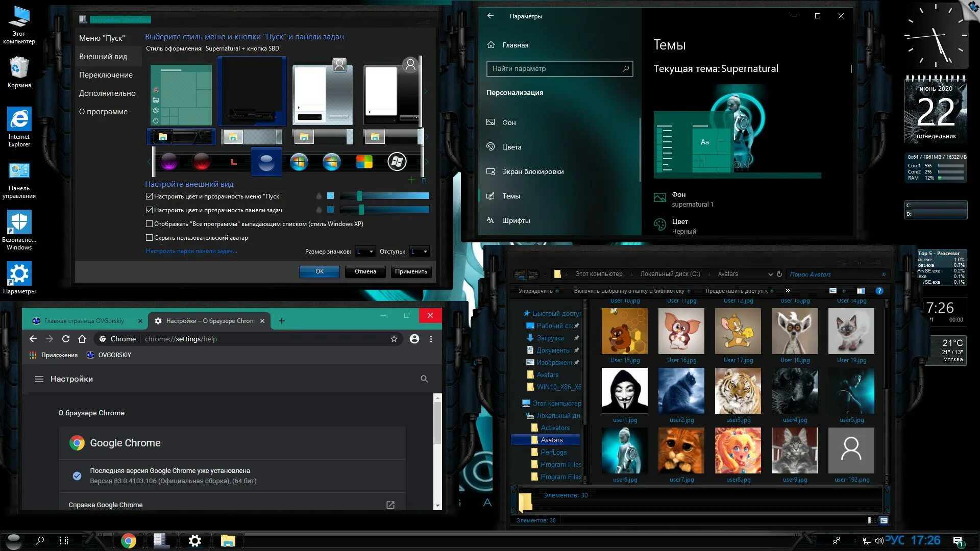This screenshot has height=551, width=980.
Task: Select the Windows 10 white logo start button
Action: pos(397,162)
